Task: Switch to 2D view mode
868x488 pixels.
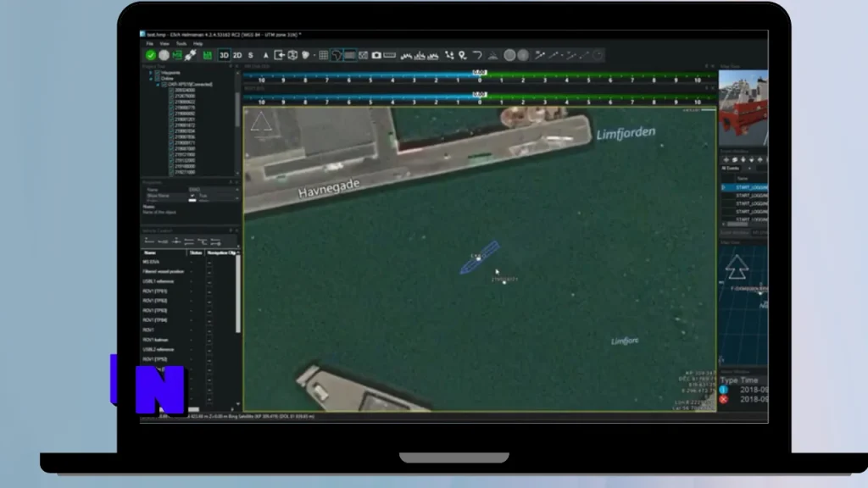Action: point(237,55)
